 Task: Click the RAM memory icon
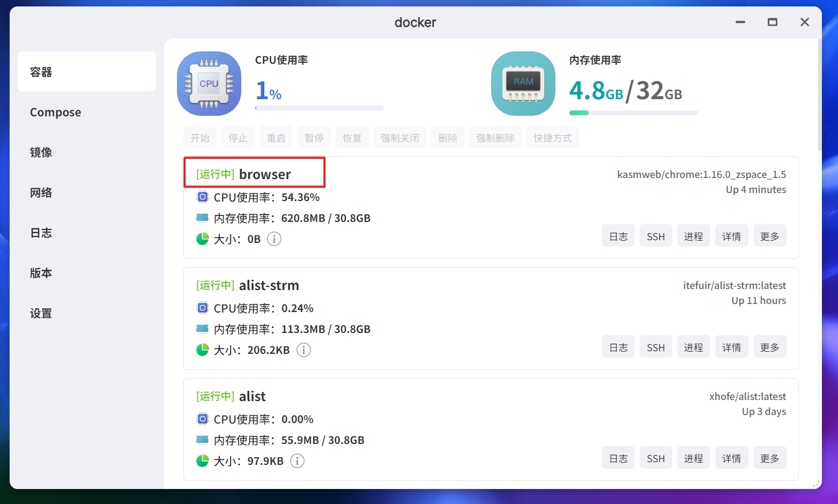523,84
